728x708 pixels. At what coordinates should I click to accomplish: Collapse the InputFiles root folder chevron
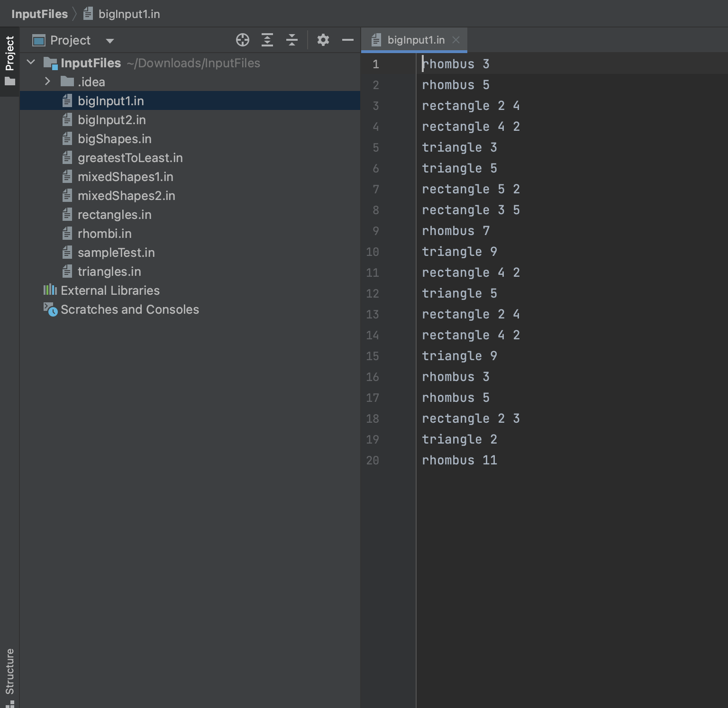point(31,63)
